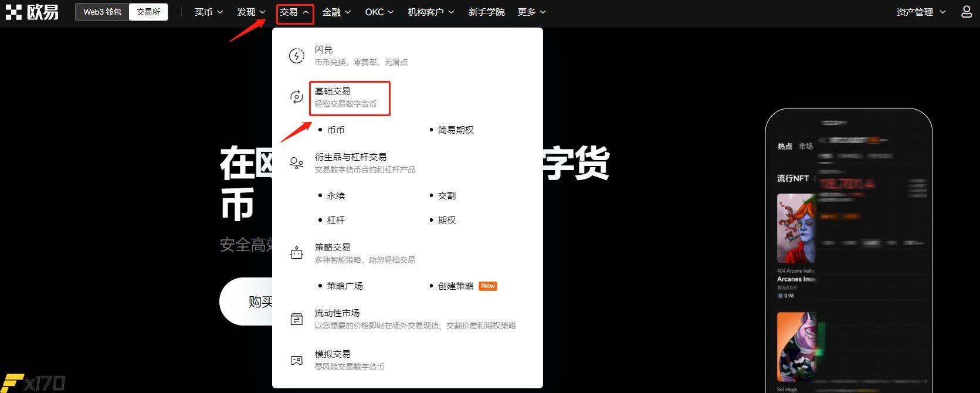Expand the 资产管理 dropdown menu
Screen dimensions: 980x393
(921, 12)
